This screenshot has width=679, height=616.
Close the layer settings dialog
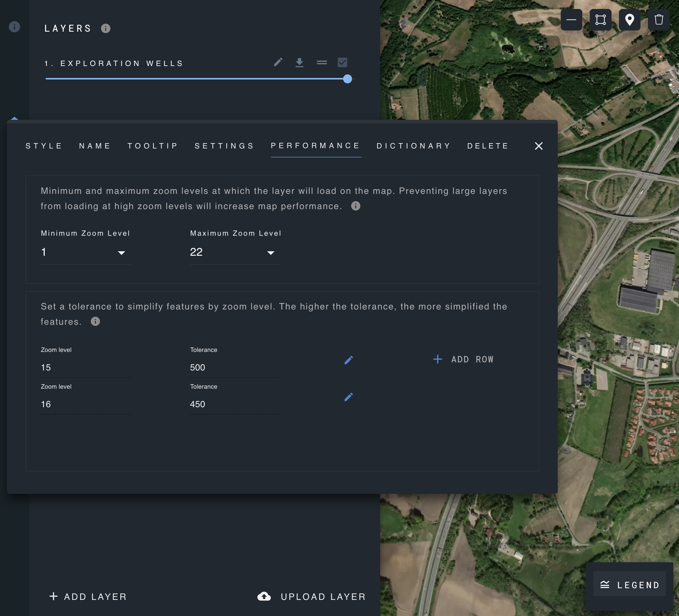click(x=539, y=146)
